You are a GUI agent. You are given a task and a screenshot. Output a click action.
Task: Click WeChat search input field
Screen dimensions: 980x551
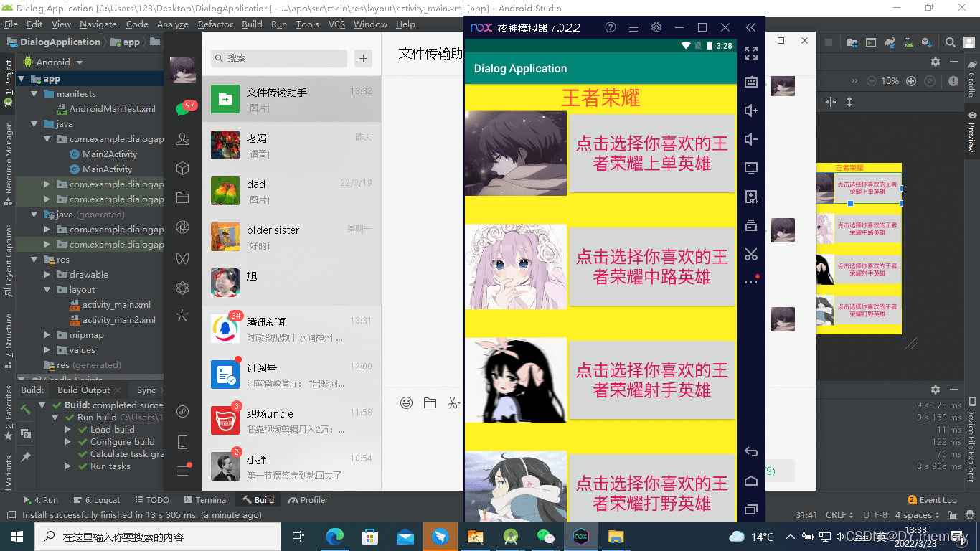pyautogui.click(x=279, y=58)
